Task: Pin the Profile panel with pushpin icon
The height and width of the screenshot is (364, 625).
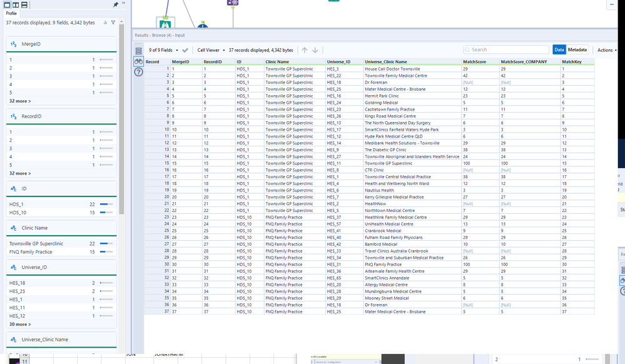Action: coord(116,4)
